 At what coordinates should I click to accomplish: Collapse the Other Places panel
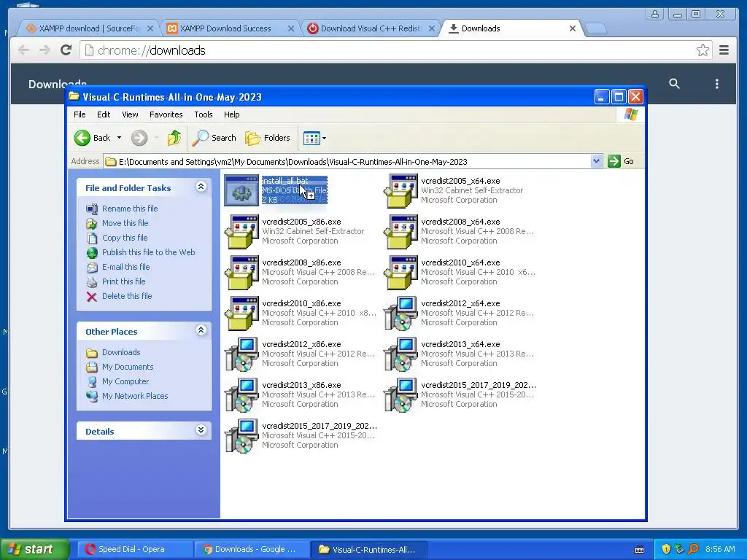pos(201,330)
